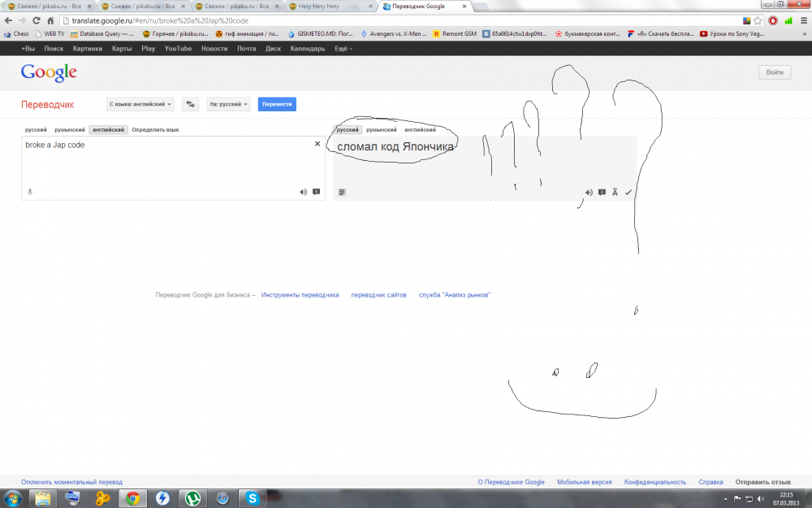Open the 'На: русский' dropdown
The image size is (812, 508).
pyautogui.click(x=228, y=104)
